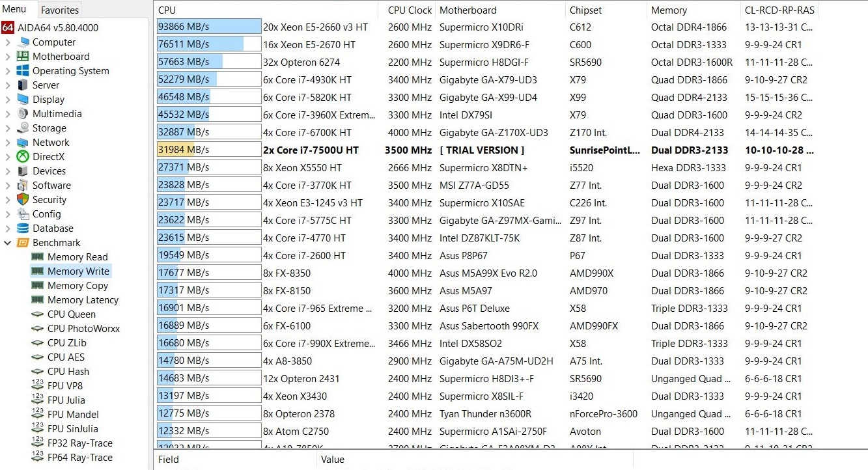Click the Software tree icon

click(23, 186)
